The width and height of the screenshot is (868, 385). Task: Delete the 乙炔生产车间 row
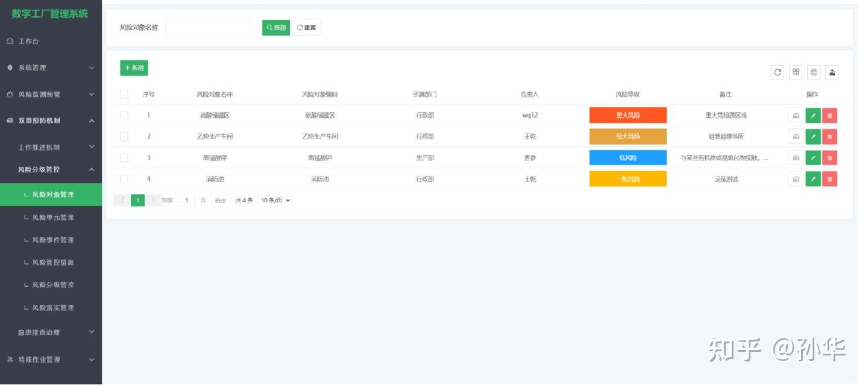tap(830, 136)
